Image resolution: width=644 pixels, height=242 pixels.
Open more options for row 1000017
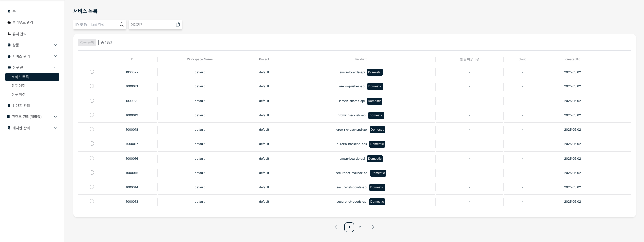coord(617,144)
